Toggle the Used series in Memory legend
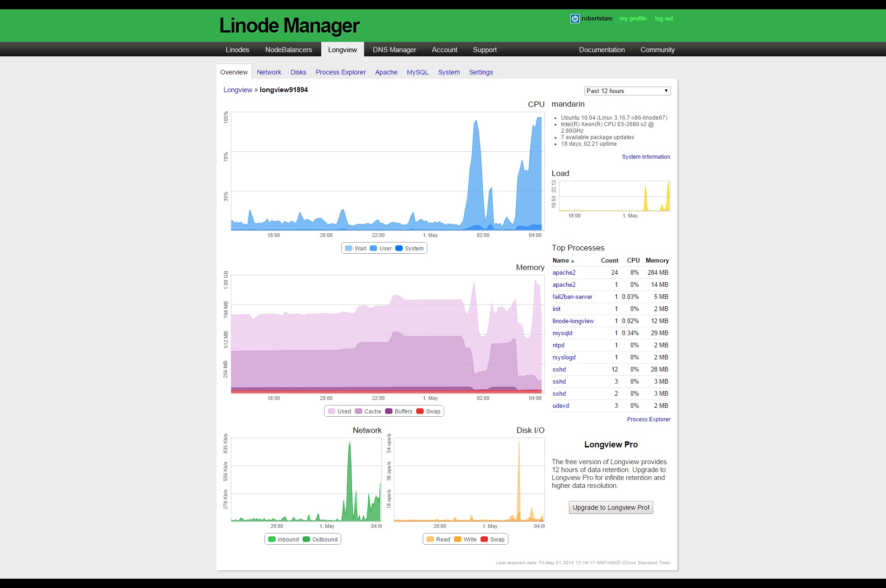 click(x=339, y=412)
